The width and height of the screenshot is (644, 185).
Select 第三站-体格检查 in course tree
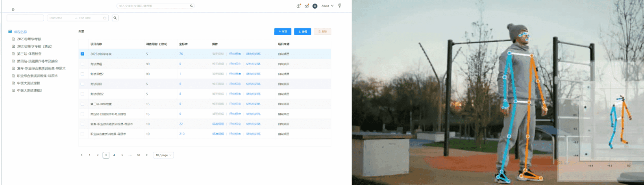click(x=29, y=54)
